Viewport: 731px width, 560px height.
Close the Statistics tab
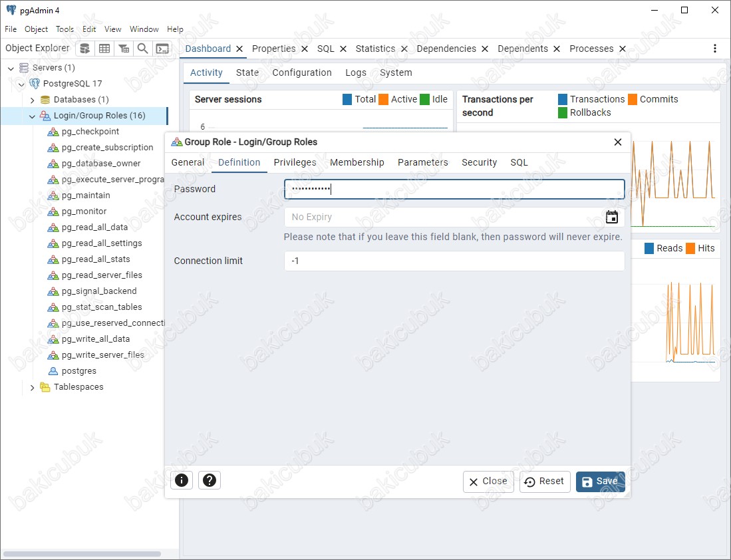click(x=404, y=49)
